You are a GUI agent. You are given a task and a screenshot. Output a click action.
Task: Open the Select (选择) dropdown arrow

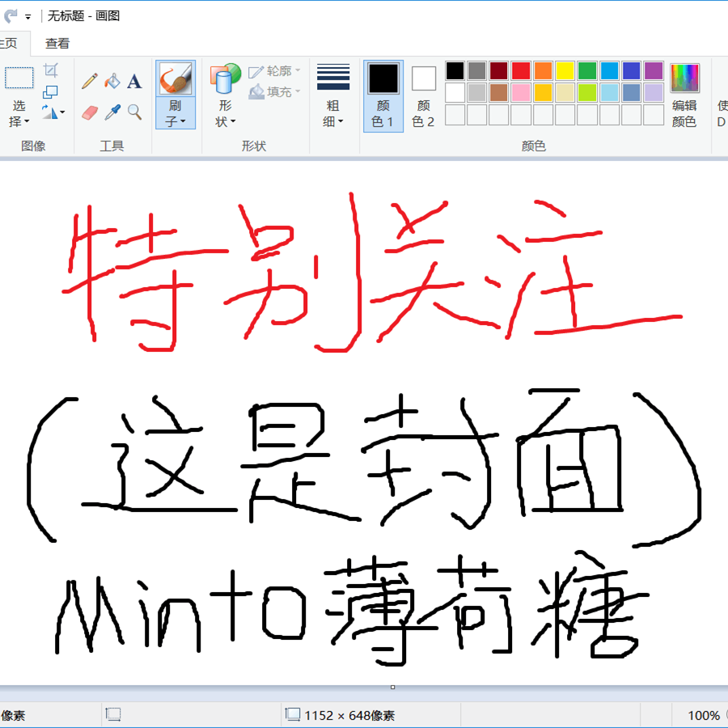point(27,121)
